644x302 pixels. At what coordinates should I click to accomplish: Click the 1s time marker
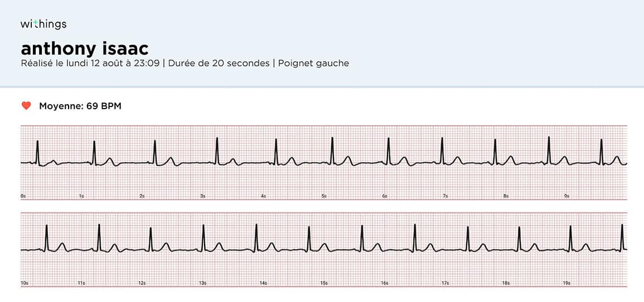81,197
